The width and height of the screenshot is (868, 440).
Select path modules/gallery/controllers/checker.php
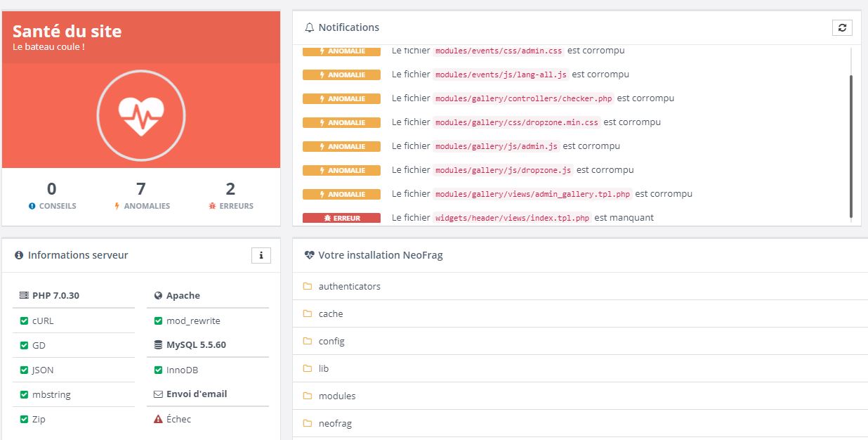click(x=524, y=98)
